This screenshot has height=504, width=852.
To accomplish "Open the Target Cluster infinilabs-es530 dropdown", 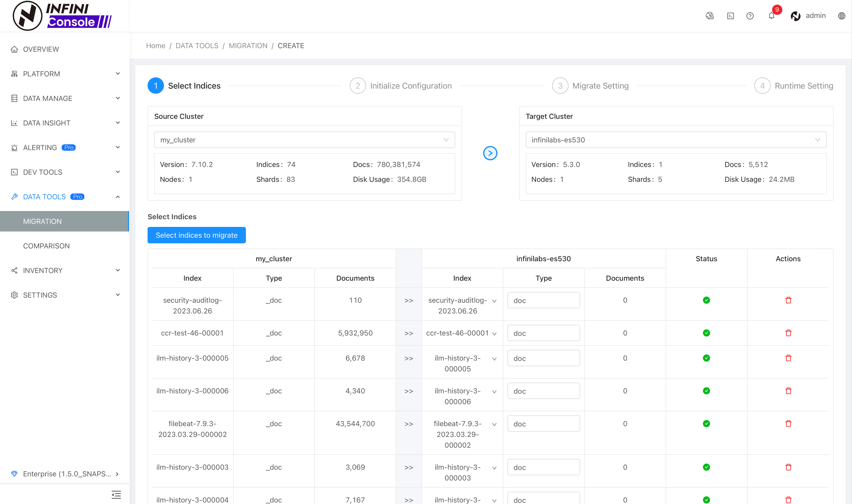I will pos(676,140).
